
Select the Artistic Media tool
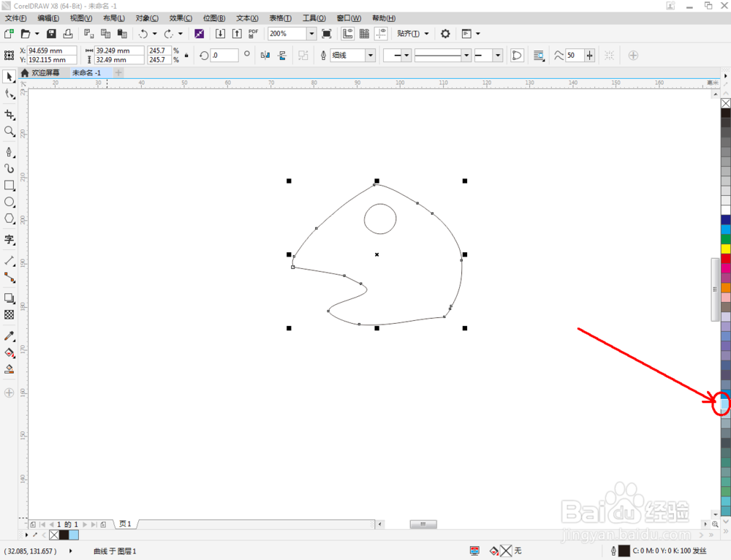pos(9,168)
